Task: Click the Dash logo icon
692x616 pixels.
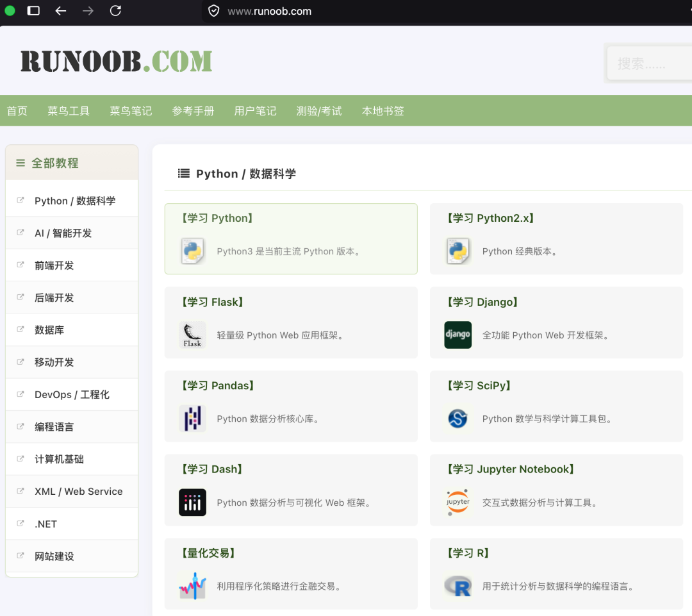Action: [x=192, y=502]
